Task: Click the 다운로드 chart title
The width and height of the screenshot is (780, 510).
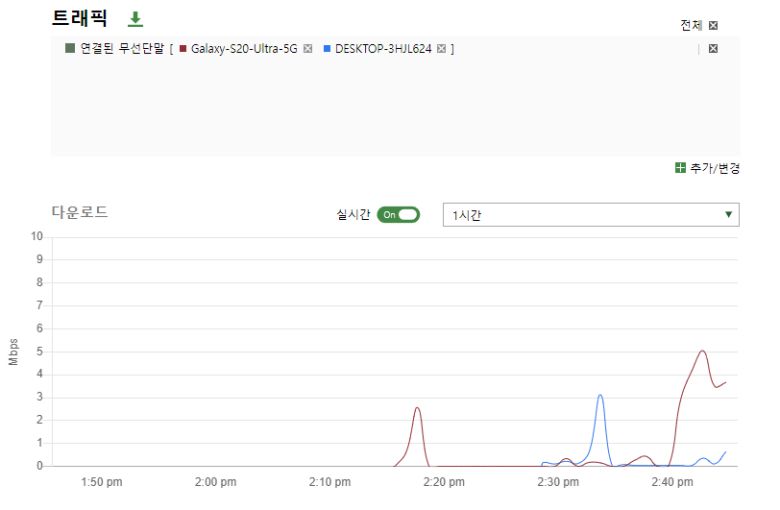Action: pos(80,212)
